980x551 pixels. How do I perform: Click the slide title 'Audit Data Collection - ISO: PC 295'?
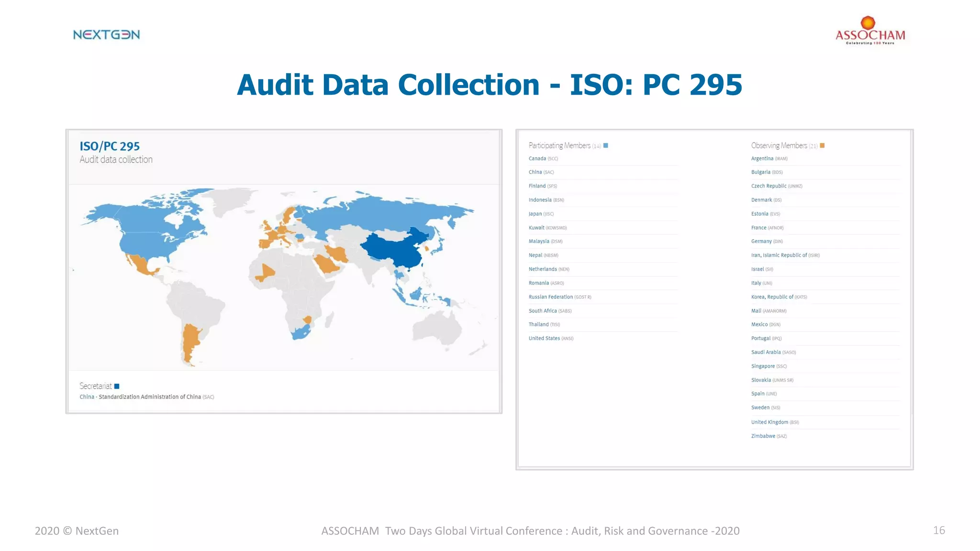tap(490, 85)
